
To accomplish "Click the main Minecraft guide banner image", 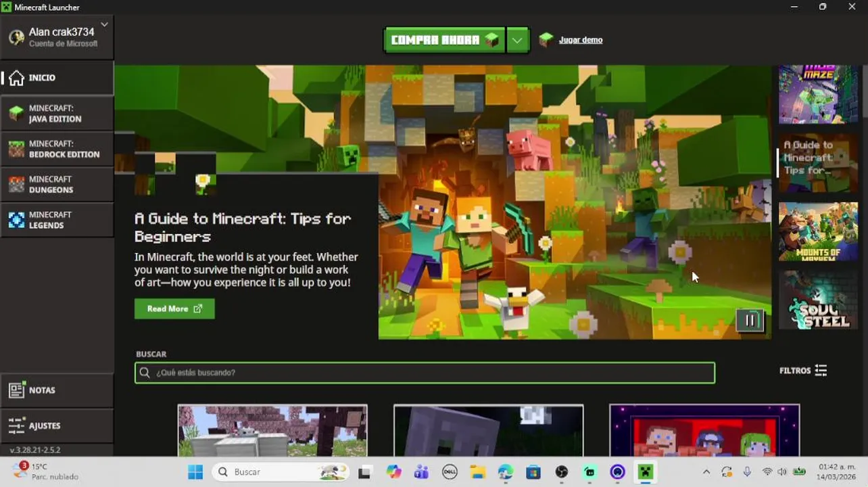I will pos(575,202).
